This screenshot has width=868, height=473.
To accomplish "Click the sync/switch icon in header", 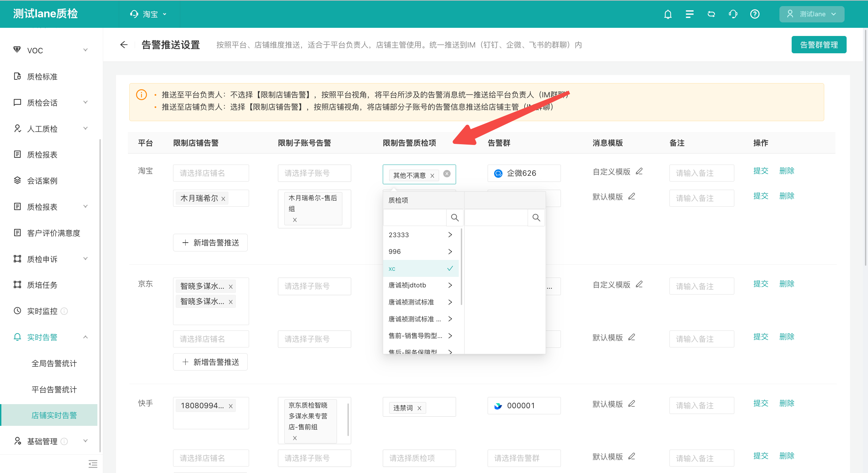I will [711, 14].
